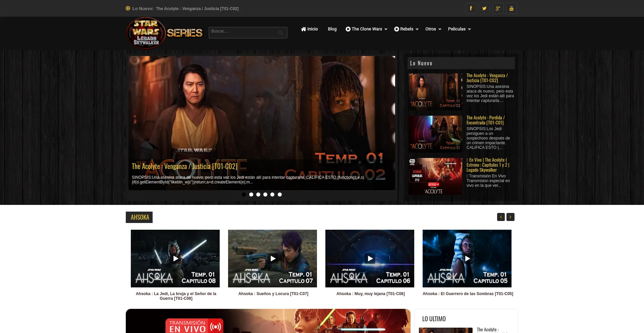644x333 pixels.
Task: Open Acolyte Estreno Capitulos 1 y 2 thumbnail
Action: 435,176
